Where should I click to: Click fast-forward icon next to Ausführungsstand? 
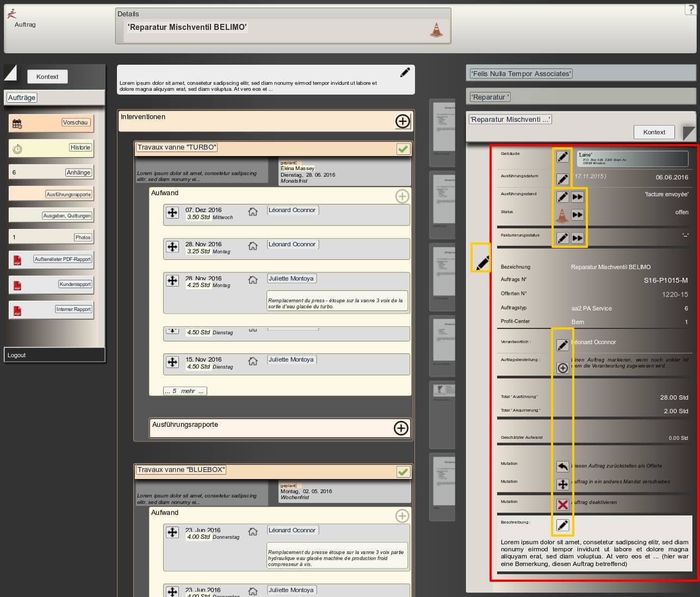point(578,197)
